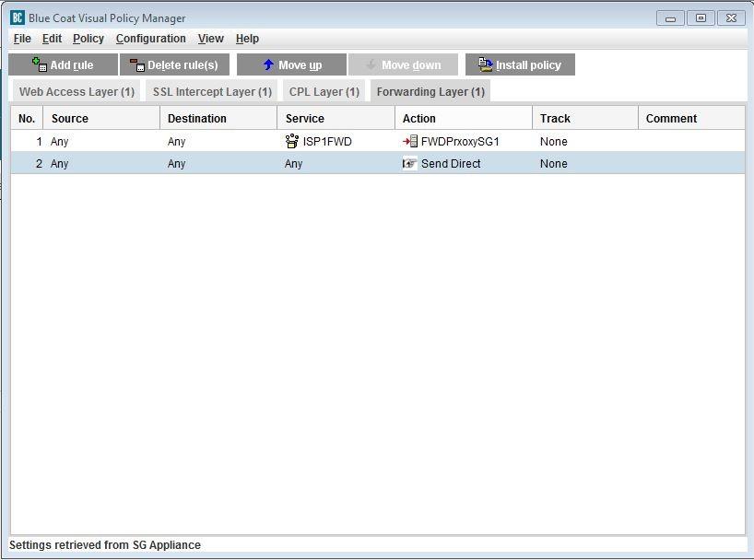The width and height of the screenshot is (754, 560).
Task: Click the Source column header
Action: coord(101,118)
